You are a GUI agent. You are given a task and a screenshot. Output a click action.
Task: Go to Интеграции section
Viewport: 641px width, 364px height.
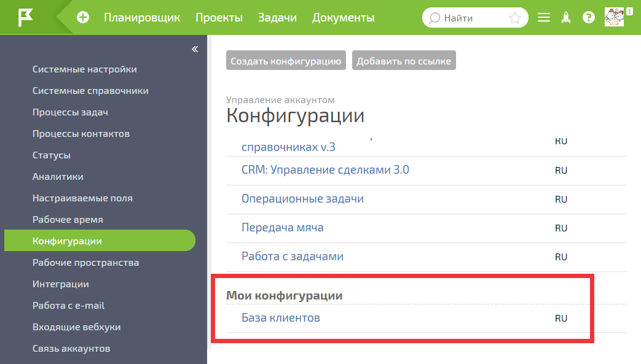pyautogui.click(x=60, y=284)
